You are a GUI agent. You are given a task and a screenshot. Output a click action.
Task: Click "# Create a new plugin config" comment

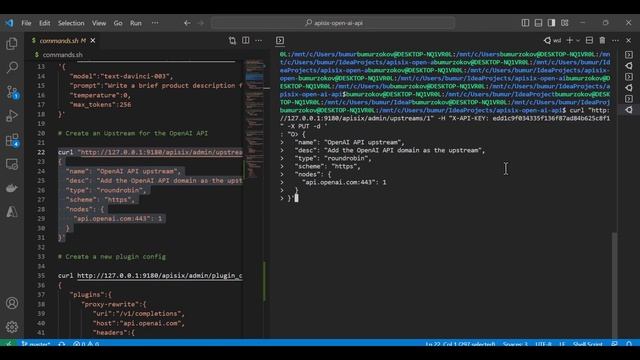[x=112, y=257]
